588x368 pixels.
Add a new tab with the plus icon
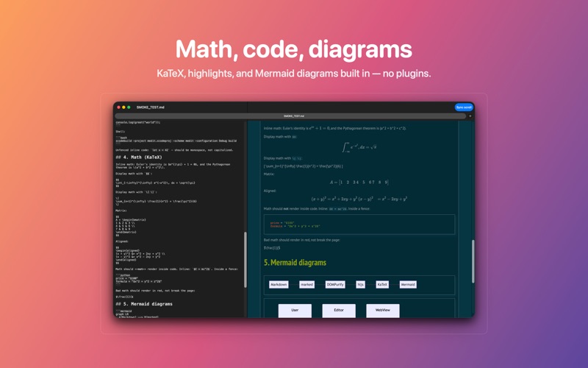pyautogui.click(x=470, y=116)
